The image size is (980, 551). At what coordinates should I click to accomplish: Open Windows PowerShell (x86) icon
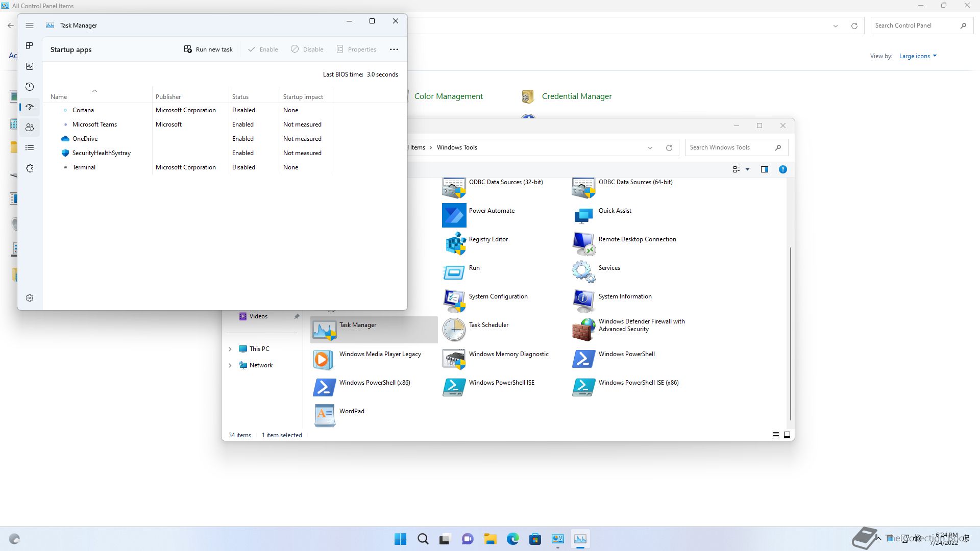point(325,387)
